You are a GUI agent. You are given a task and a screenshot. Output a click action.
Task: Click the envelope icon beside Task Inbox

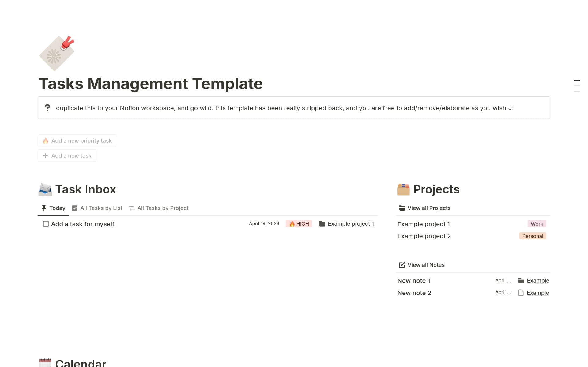pyautogui.click(x=45, y=189)
